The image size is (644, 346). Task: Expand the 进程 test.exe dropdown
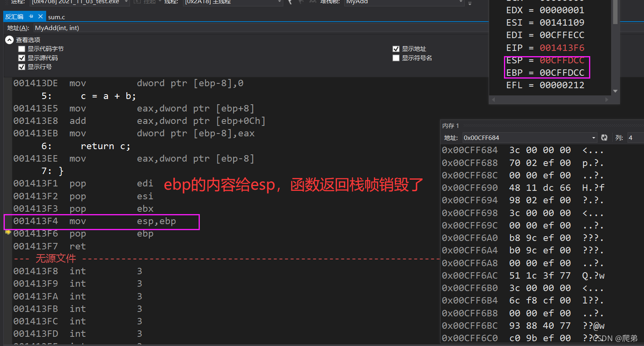pos(126,2)
